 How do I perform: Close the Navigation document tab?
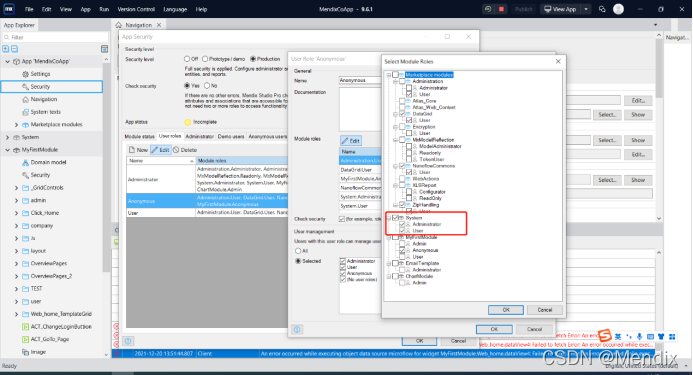[159, 25]
